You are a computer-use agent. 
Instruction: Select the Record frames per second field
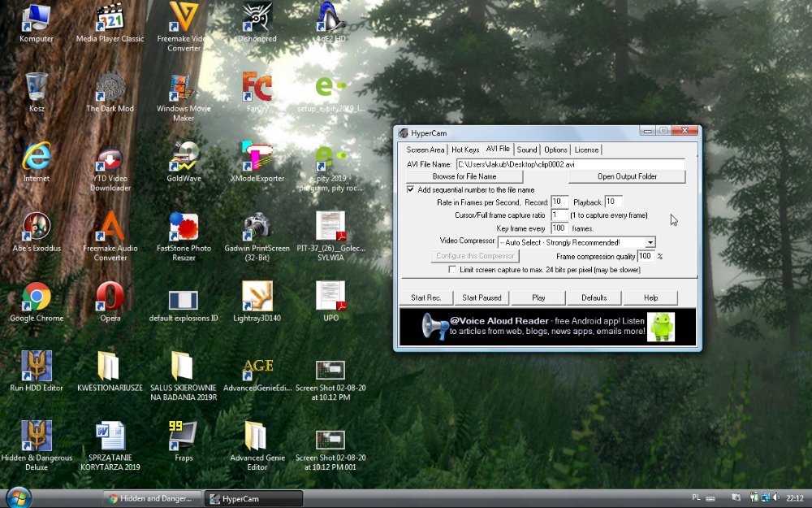559,202
